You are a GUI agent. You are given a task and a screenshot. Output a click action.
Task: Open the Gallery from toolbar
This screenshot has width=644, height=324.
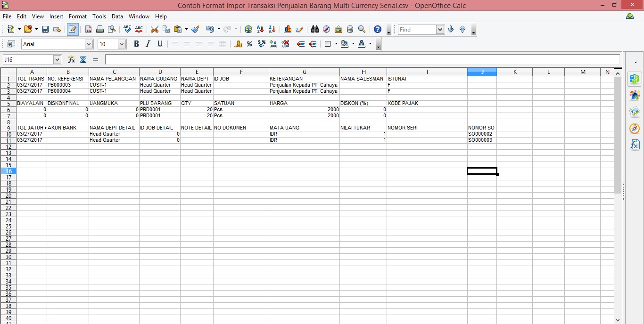click(x=338, y=29)
